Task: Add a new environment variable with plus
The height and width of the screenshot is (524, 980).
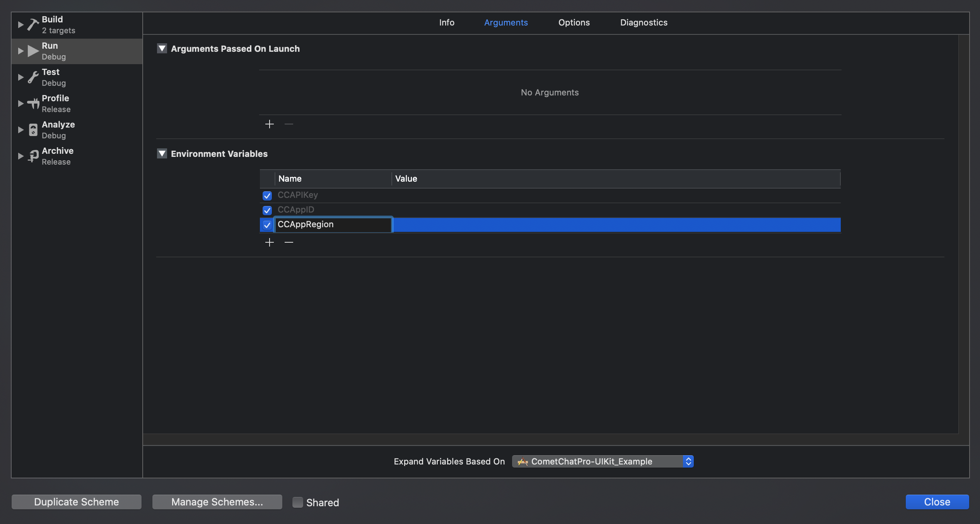Action: (x=270, y=242)
